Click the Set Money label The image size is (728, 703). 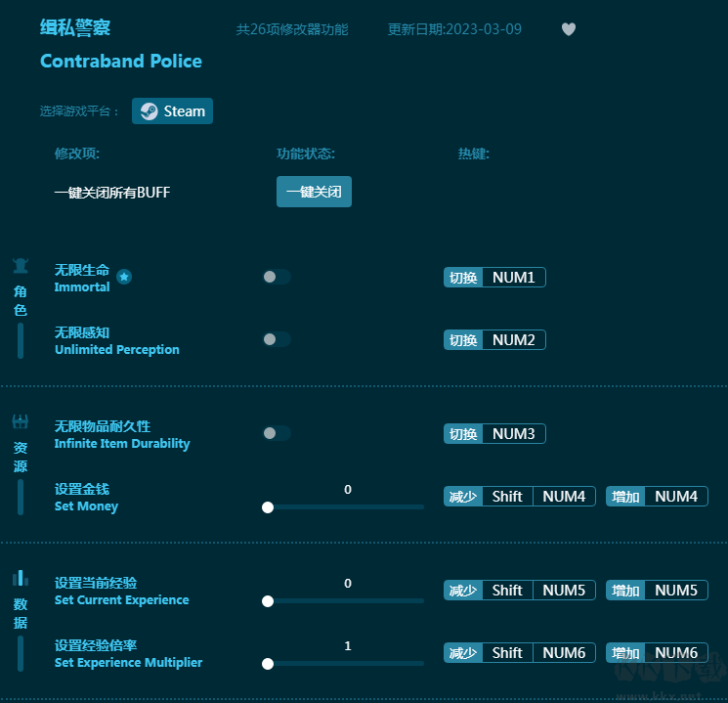click(x=86, y=506)
